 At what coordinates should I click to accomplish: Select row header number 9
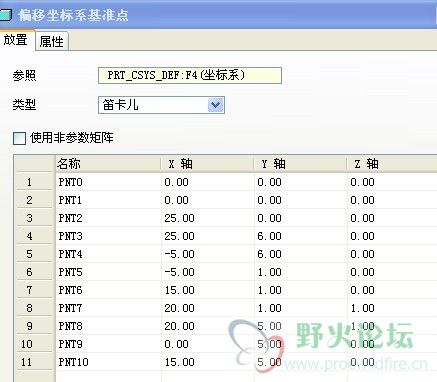(34, 326)
